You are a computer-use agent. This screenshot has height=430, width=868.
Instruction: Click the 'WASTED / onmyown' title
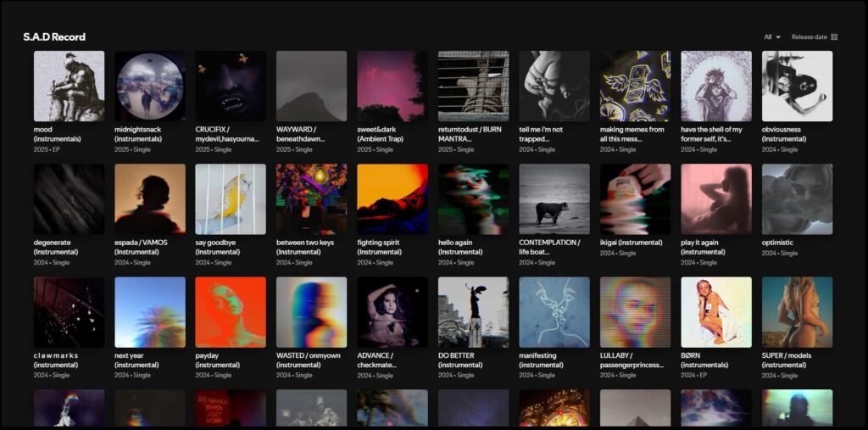pos(309,355)
